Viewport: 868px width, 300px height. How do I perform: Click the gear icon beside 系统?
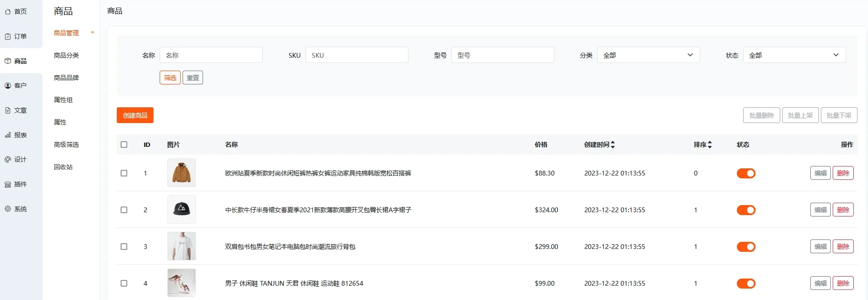[x=8, y=209]
